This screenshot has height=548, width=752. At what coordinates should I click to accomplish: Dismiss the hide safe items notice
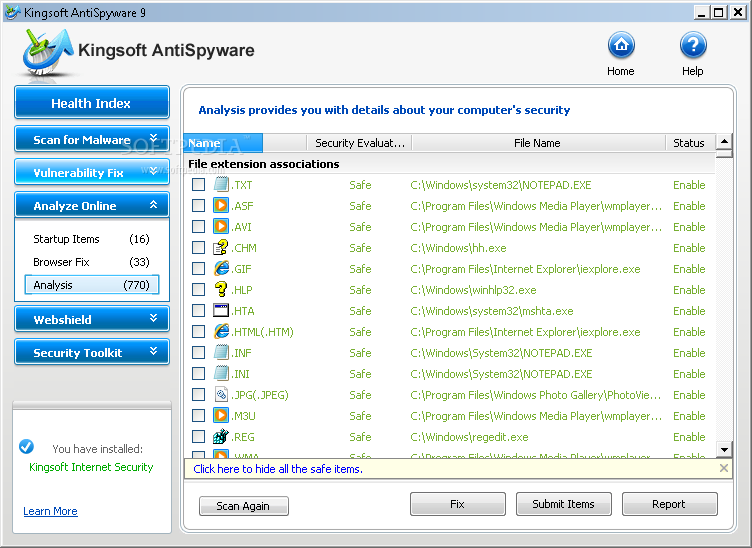(x=724, y=468)
